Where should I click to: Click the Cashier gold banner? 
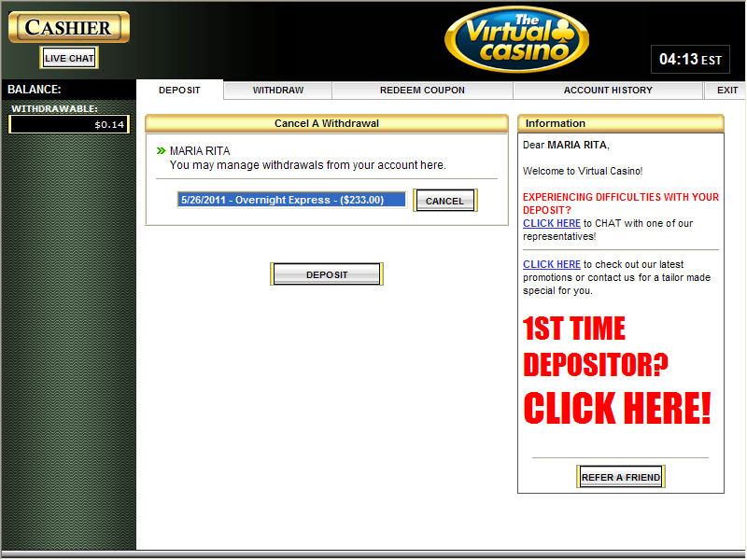pos(69,27)
